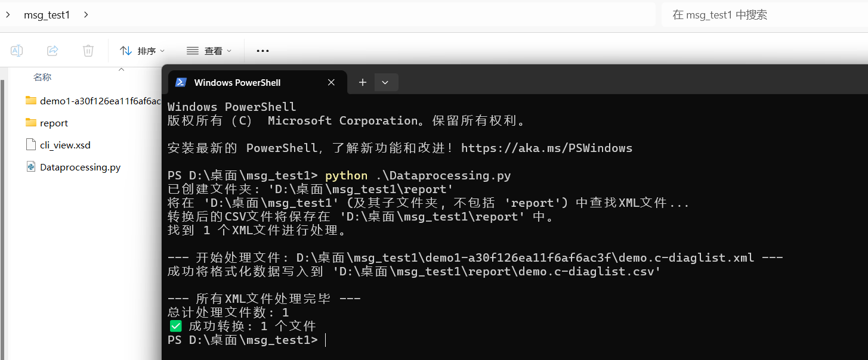Click the msg_test1 breadcrumb in address bar
This screenshot has width=868, height=360.
(47, 15)
